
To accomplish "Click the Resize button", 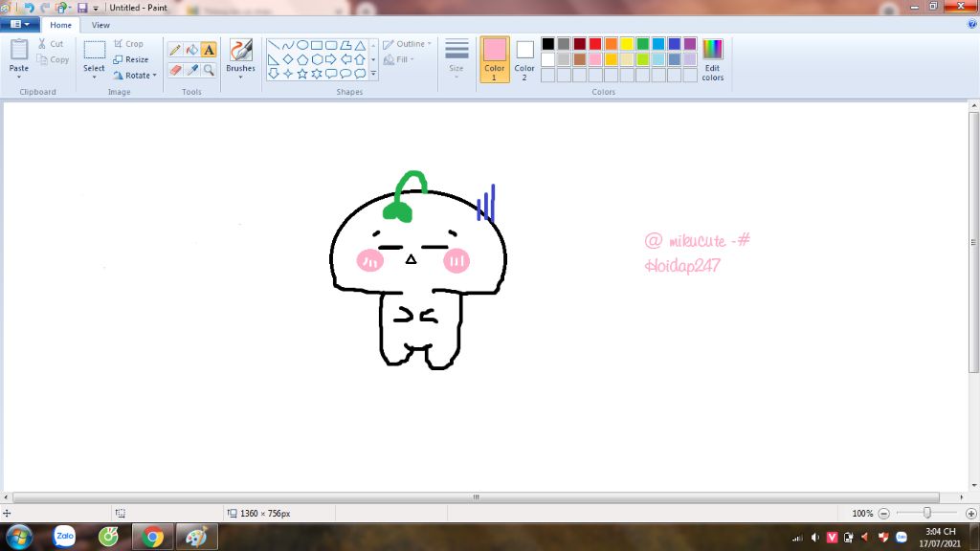I will click(131, 59).
